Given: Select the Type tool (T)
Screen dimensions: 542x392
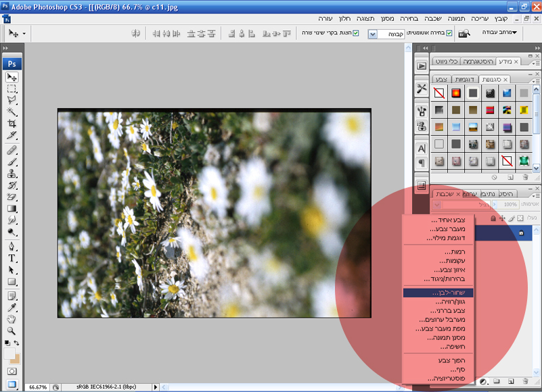Looking at the screenshot, I should [x=12, y=258].
